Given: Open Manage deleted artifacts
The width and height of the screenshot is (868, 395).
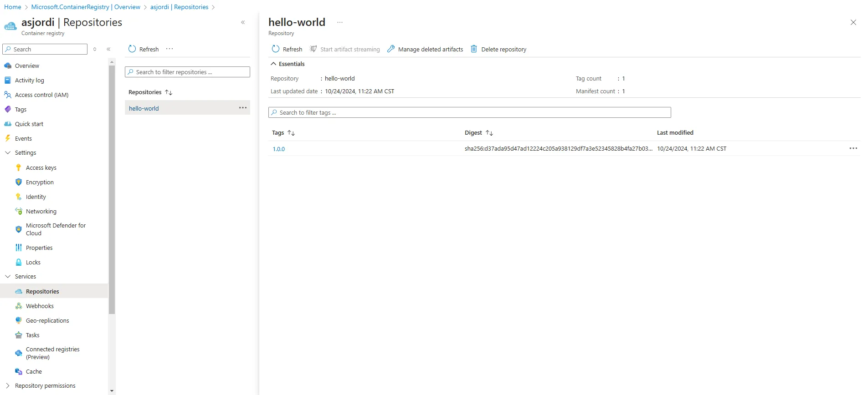Looking at the screenshot, I should [x=425, y=49].
